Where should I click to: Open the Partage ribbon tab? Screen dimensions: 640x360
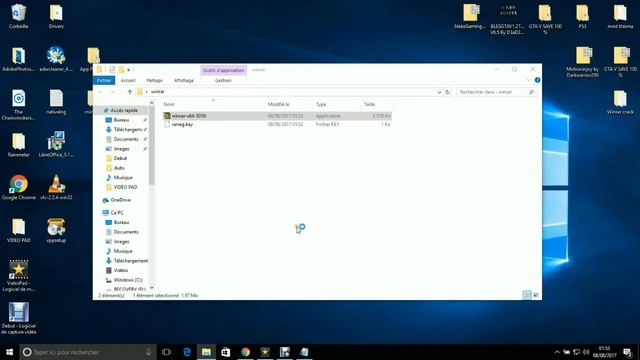coord(154,80)
